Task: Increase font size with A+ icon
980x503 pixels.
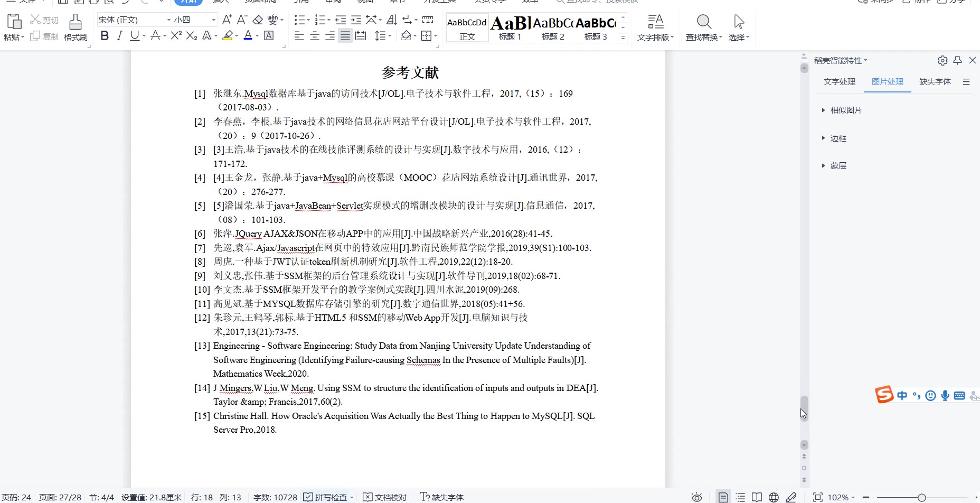Action: coord(227,20)
